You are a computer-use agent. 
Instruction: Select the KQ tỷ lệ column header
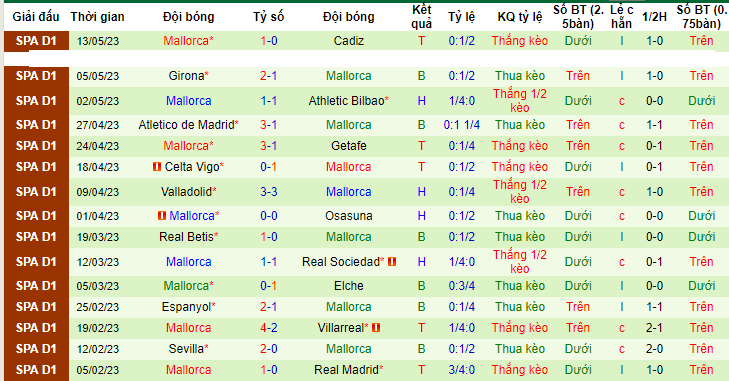click(520, 17)
